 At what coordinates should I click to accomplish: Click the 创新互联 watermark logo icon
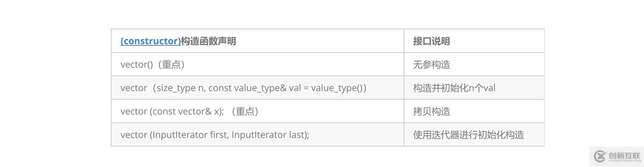(600, 157)
